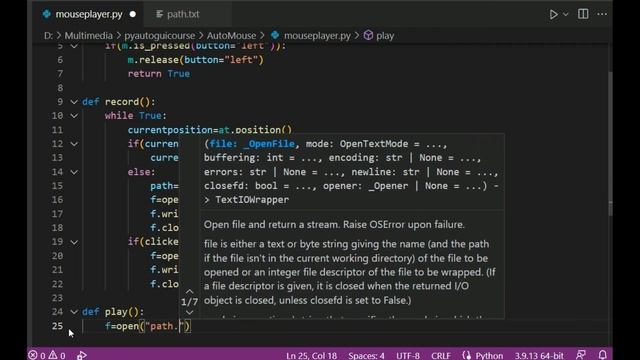Click 'TextIOWrapper' in the signature popup
Image resolution: width=640 pixels, height=360 pixels.
(x=252, y=200)
